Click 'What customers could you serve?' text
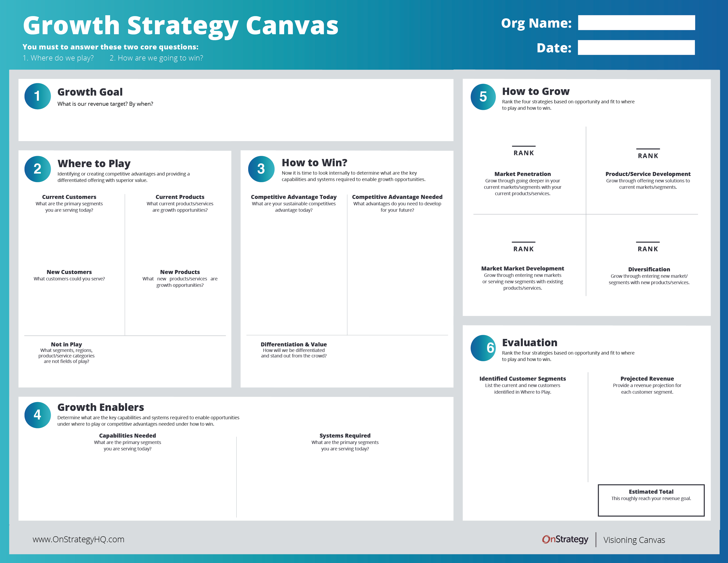The image size is (728, 563). click(x=69, y=278)
